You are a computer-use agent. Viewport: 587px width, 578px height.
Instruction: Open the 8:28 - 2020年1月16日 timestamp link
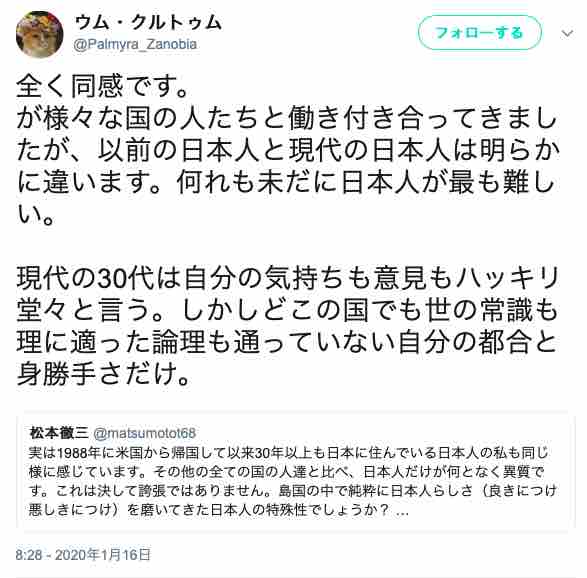click(83, 554)
